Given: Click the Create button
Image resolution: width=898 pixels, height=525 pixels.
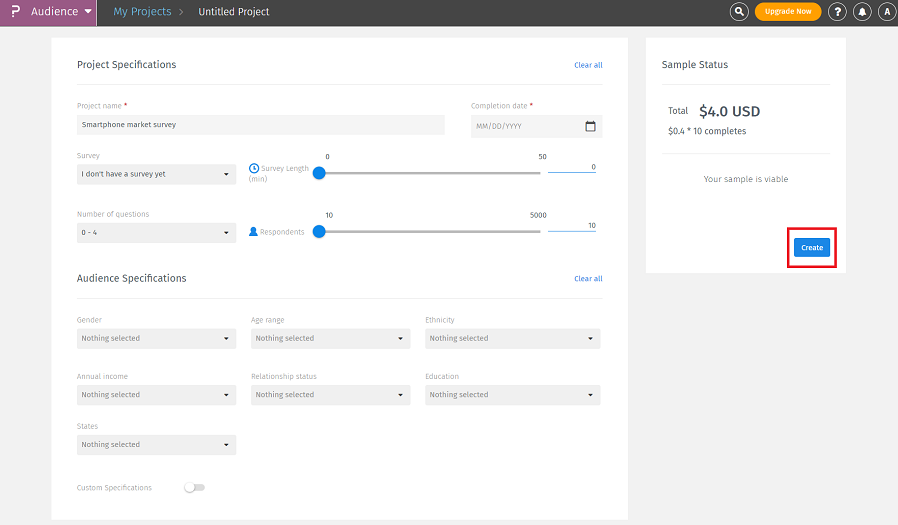Looking at the screenshot, I should point(811,248).
